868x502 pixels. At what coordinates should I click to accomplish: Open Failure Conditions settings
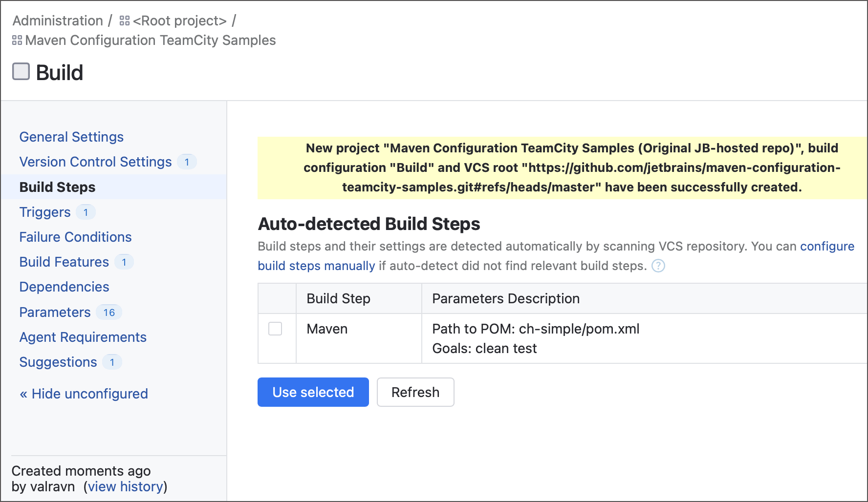click(x=75, y=237)
